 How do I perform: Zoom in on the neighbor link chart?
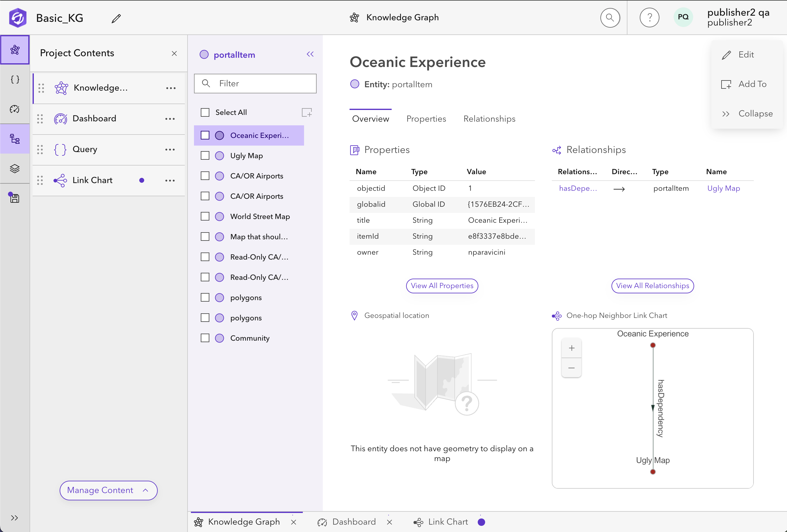point(571,348)
